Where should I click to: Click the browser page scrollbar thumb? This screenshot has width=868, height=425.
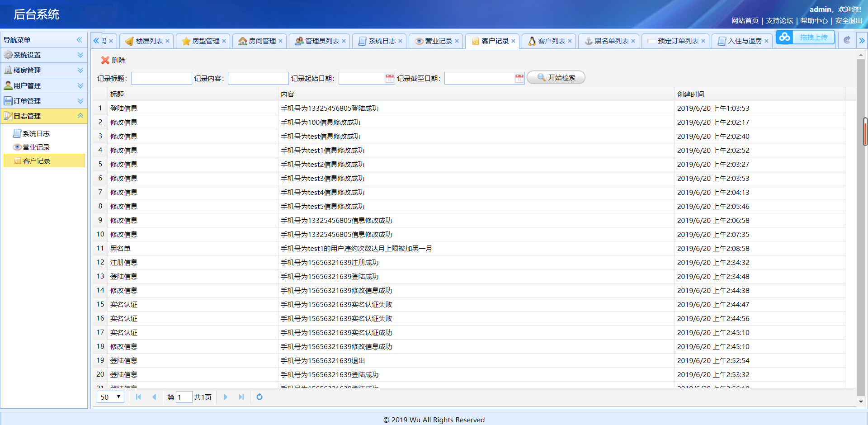pos(866,132)
